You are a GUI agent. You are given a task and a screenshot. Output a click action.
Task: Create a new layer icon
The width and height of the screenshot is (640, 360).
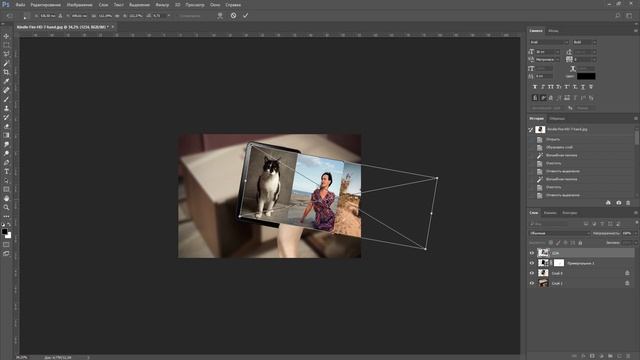coord(619,356)
